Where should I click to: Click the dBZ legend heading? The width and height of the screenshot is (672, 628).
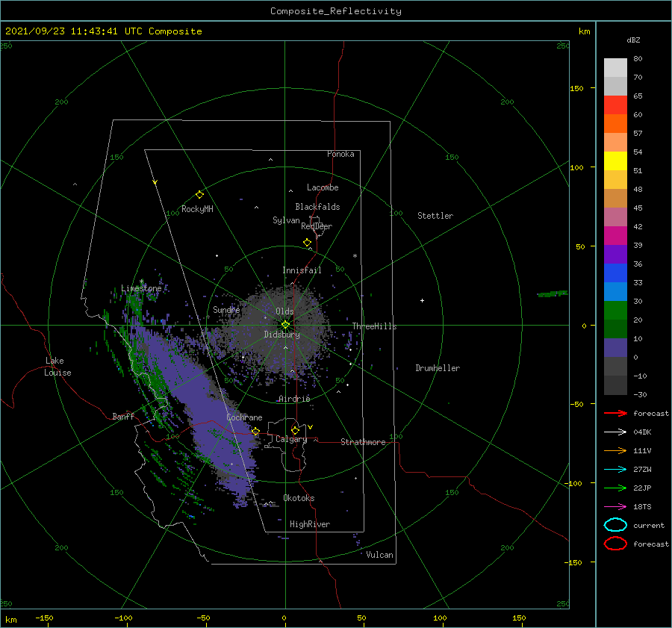pos(633,40)
